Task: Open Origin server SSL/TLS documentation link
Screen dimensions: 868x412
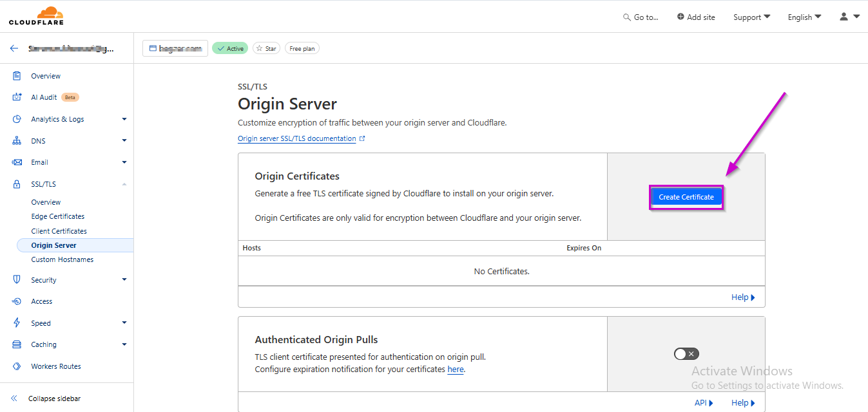Action: point(296,138)
